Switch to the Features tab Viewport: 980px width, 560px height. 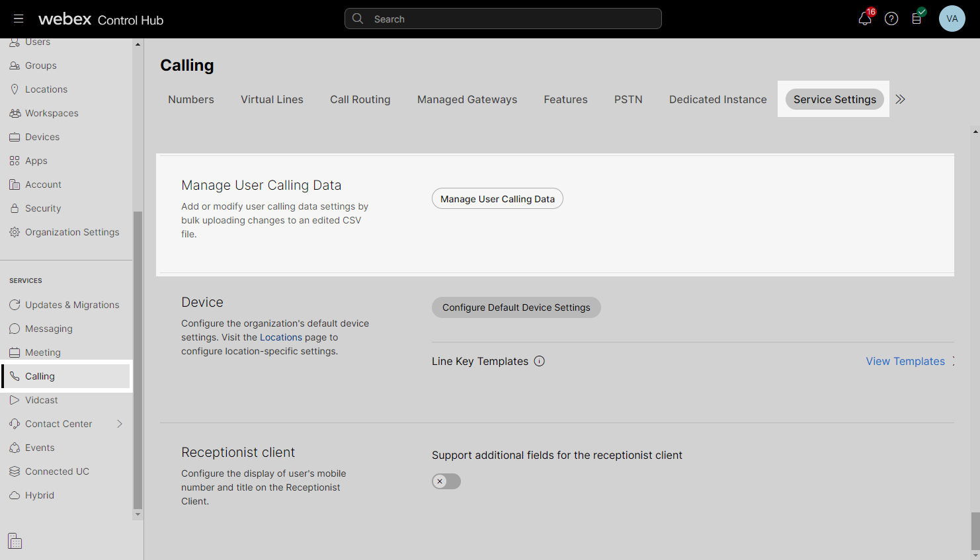click(x=566, y=99)
